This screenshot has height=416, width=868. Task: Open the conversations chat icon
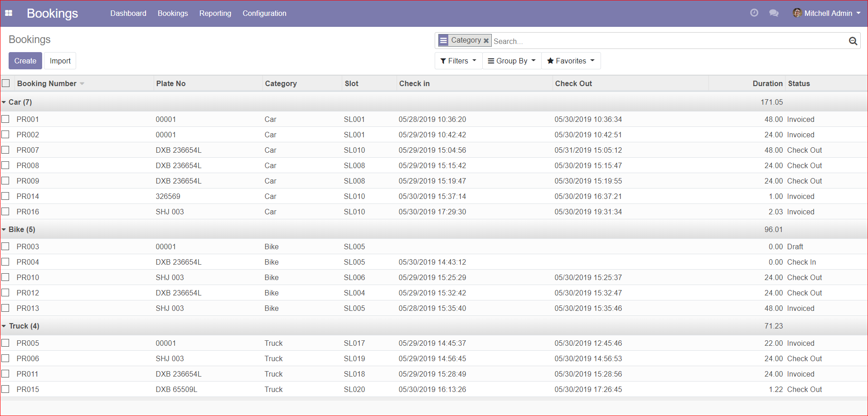tap(774, 13)
